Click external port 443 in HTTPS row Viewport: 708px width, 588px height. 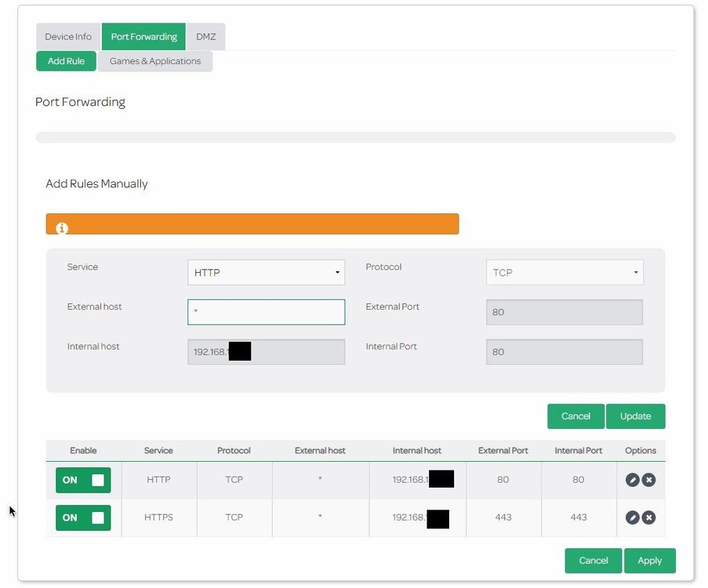coord(503,517)
